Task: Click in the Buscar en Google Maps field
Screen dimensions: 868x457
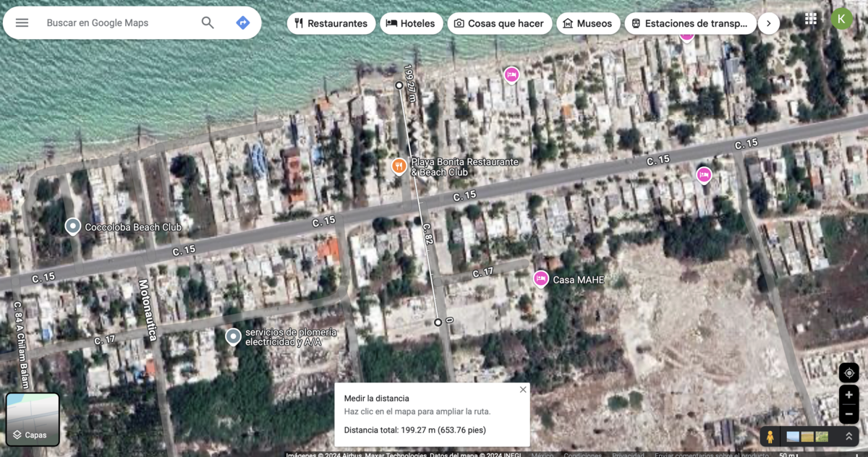Action: (x=116, y=23)
